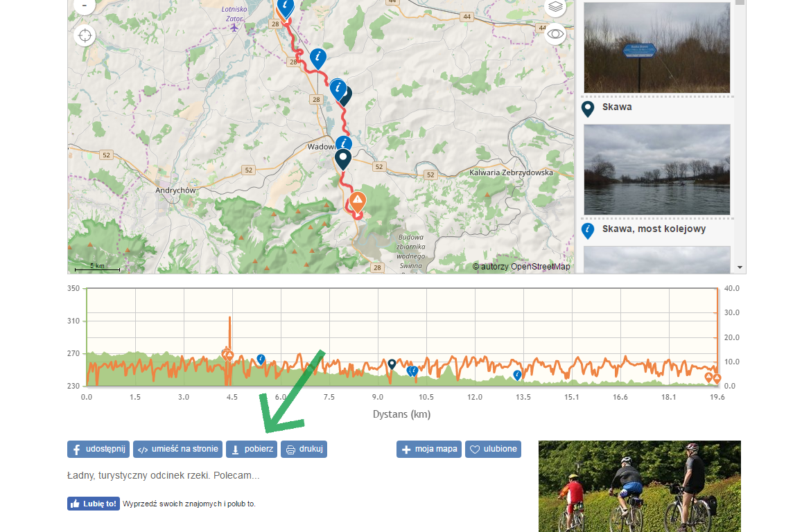Toggle ulubione favorite heart button
This screenshot has width=811, height=532.
coord(493,450)
